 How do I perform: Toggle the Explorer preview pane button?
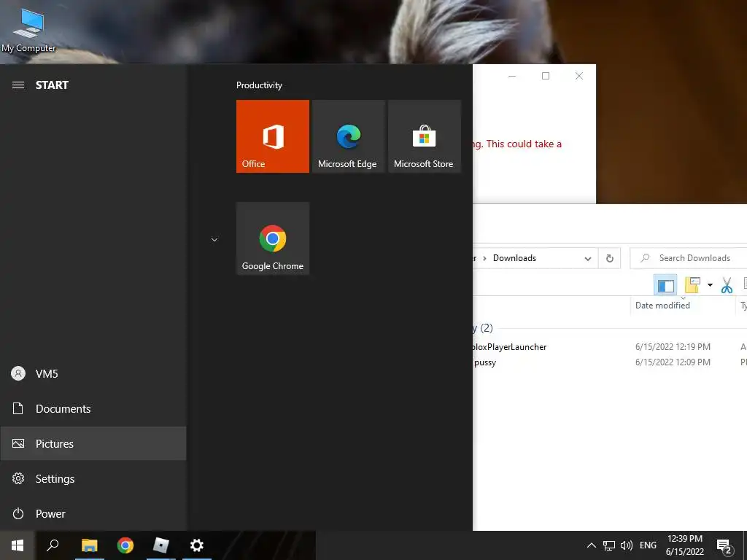(665, 285)
